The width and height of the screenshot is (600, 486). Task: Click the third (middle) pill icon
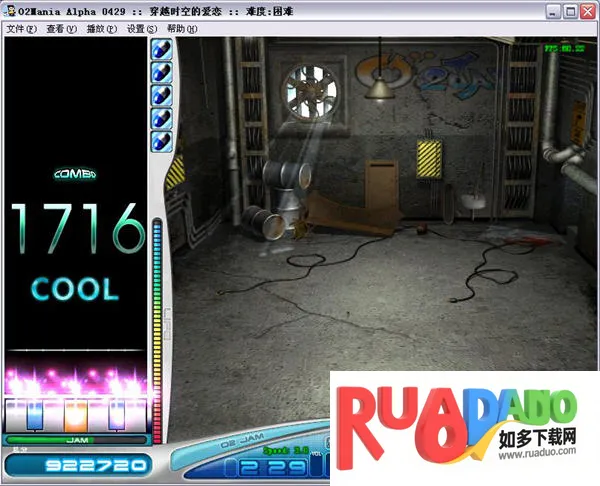point(160,95)
